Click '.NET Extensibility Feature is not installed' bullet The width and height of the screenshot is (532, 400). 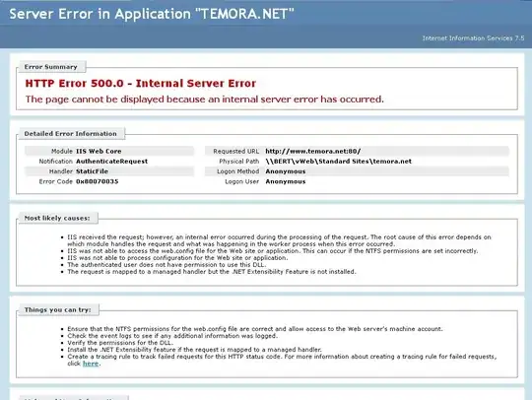tap(212, 272)
